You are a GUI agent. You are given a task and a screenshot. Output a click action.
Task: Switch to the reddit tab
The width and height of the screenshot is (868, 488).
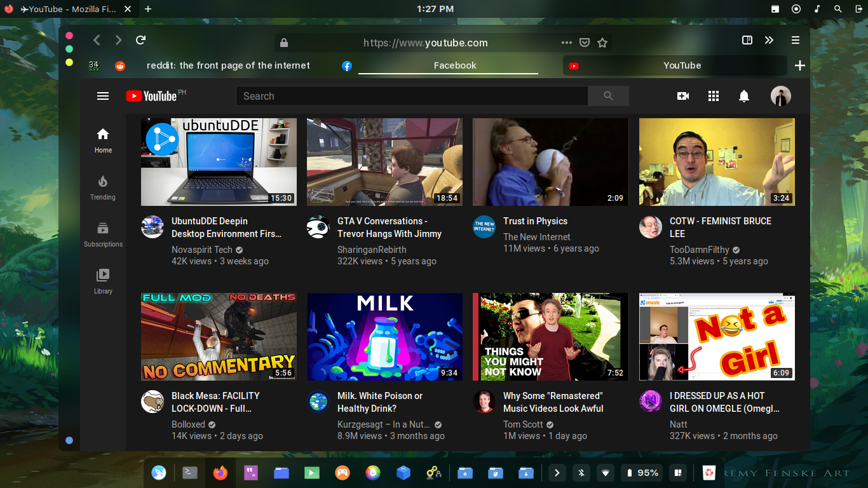(220, 65)
